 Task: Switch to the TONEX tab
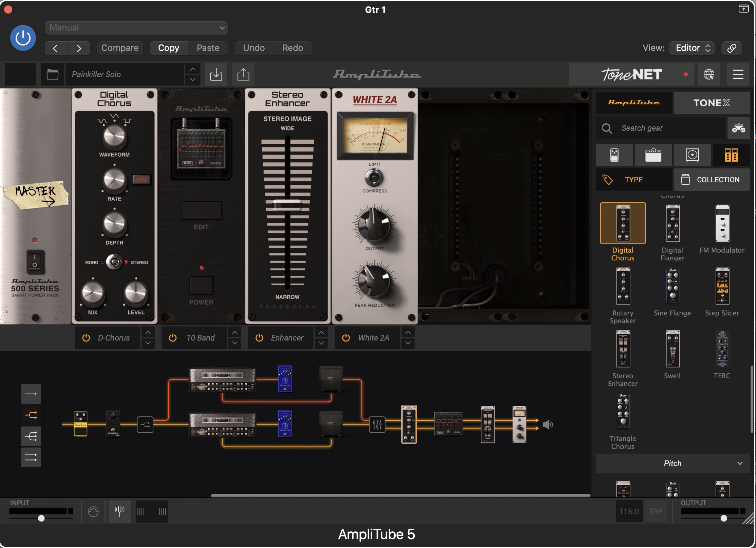tap(712, 103)
